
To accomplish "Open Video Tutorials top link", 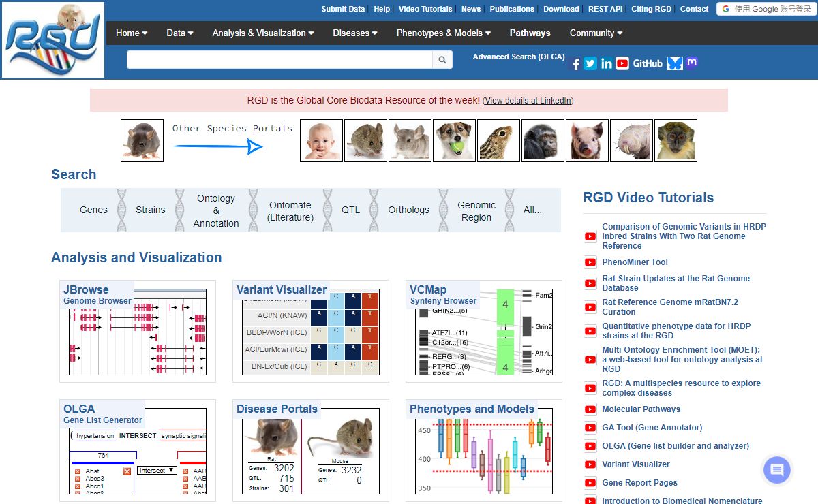I will tap(425, 9).
